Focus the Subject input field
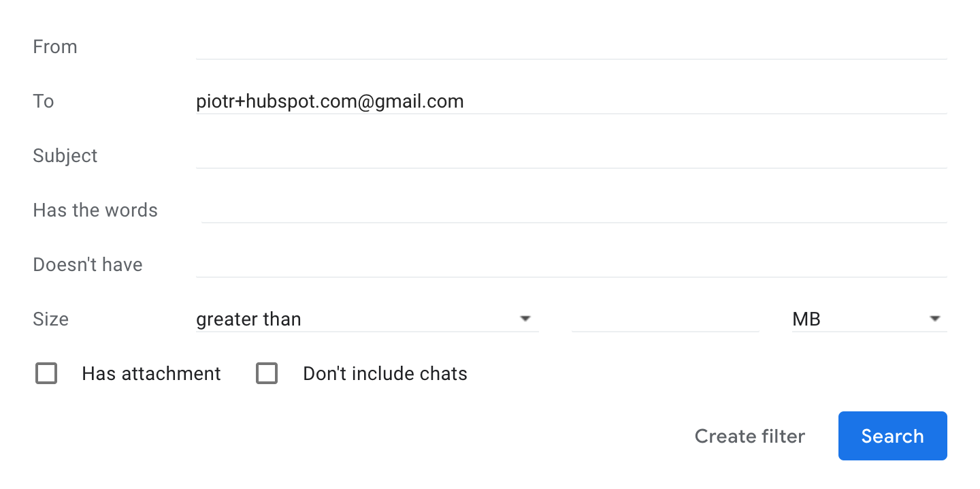 tap(571, 155)
